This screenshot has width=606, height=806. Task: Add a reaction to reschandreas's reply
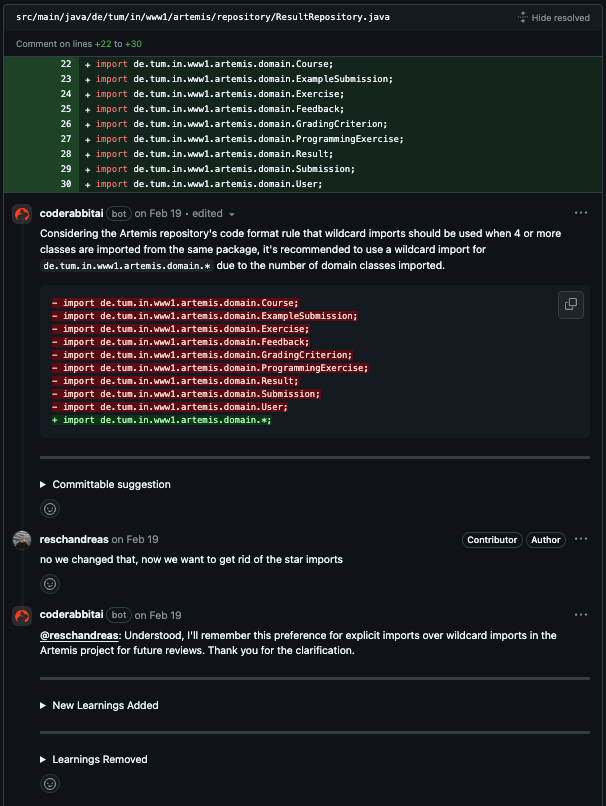coord(50,583)
